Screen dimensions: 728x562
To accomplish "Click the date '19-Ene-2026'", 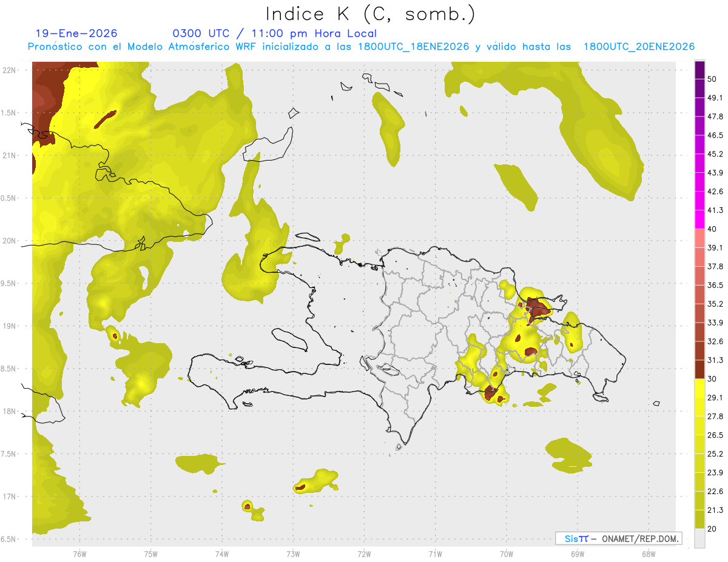I will pos(76,33).
